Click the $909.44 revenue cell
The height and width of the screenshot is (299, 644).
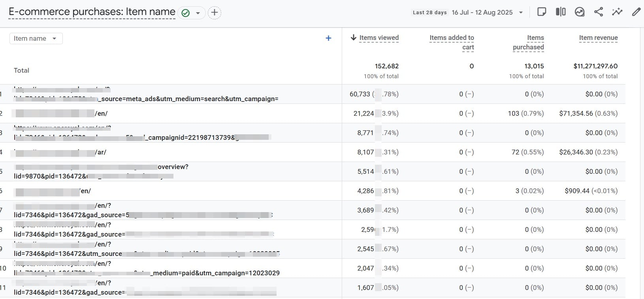[x=591, y=191]
